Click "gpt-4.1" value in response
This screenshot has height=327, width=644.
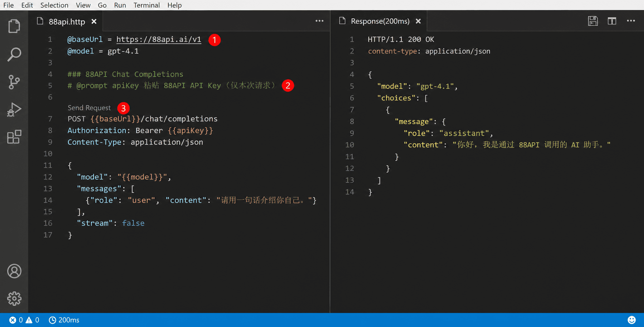click(x=435, y=86)
